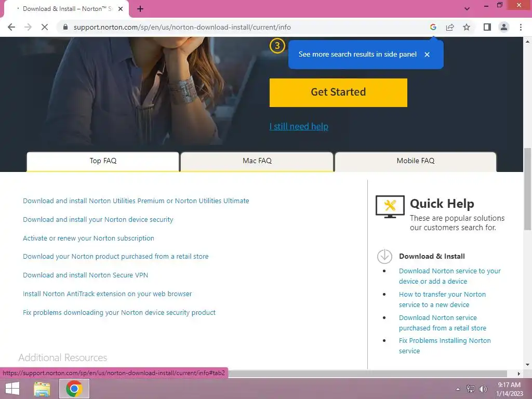Viewport: 532px width, 399px height.
Task: Switch to the Top FAQ tab
Action: 103,161
